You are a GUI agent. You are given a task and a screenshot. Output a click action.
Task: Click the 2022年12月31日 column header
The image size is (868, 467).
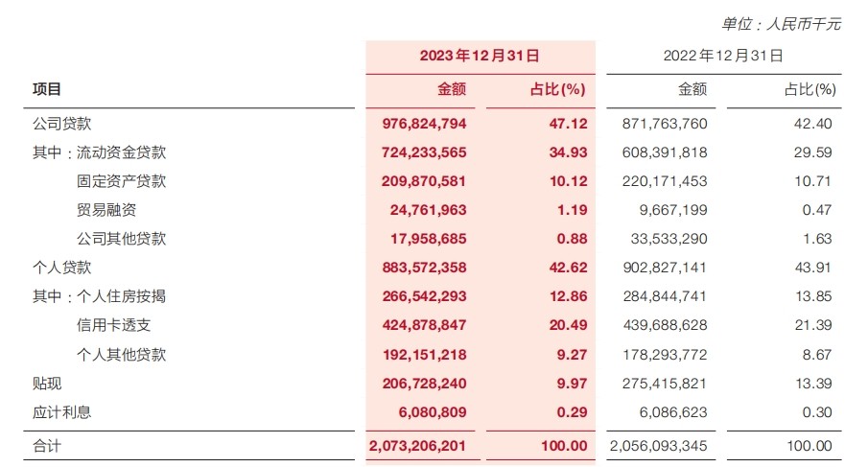(x=723, y=56)
